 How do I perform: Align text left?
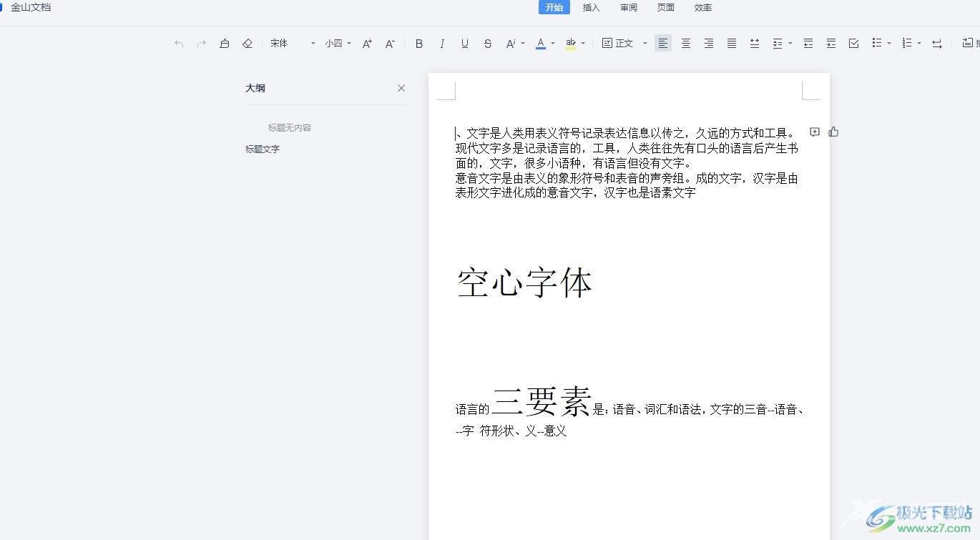[663, 44]
